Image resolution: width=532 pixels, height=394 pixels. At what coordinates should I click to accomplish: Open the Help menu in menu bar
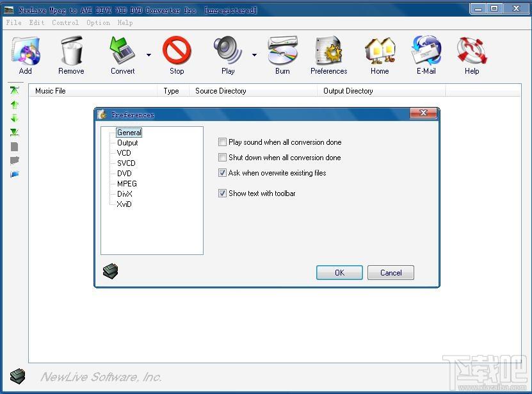coord(125,22)
